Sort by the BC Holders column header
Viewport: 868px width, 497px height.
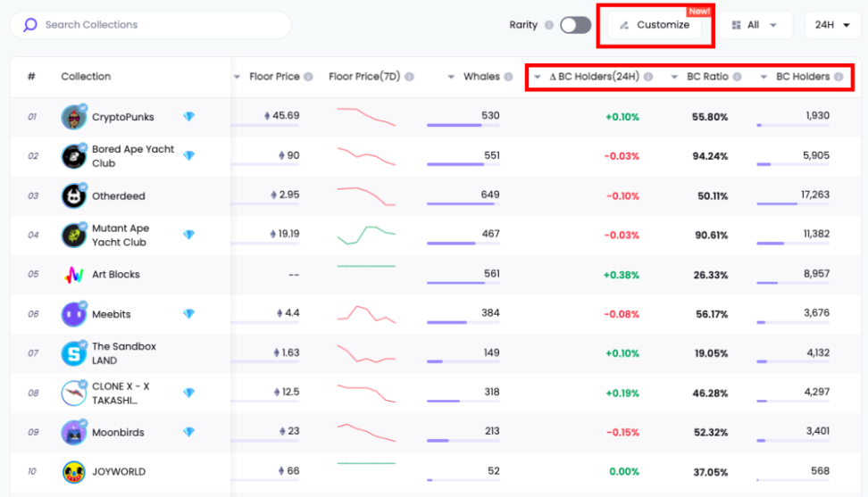click(x=802, y=77)
